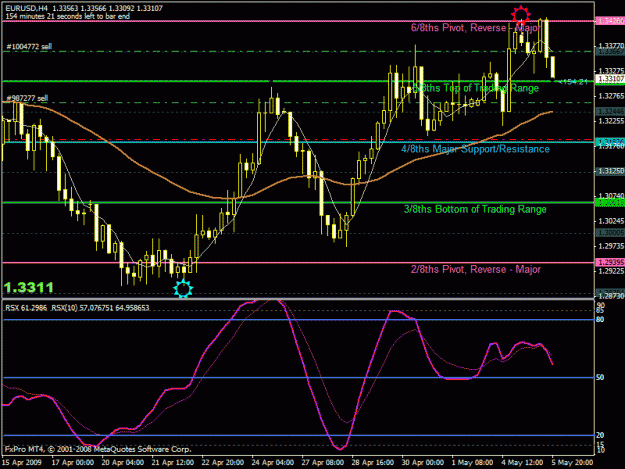Select the #987277 sell order label

[27, 98]
